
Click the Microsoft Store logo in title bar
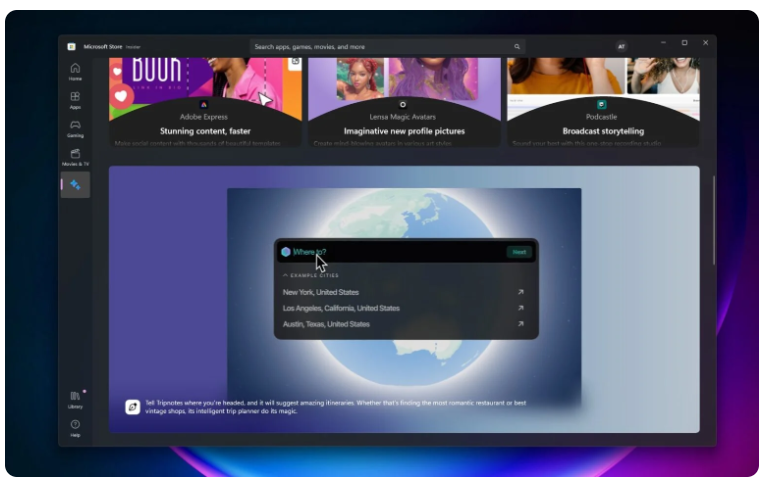[72, 46]
